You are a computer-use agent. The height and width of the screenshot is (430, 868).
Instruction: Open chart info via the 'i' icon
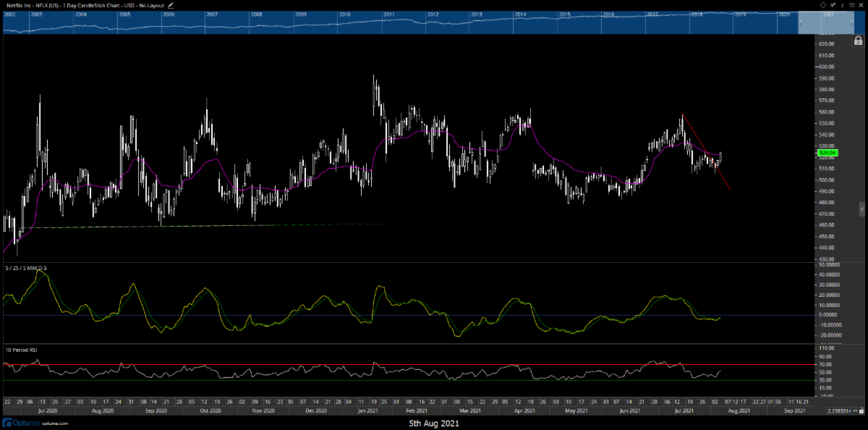(x=843, y=5)
